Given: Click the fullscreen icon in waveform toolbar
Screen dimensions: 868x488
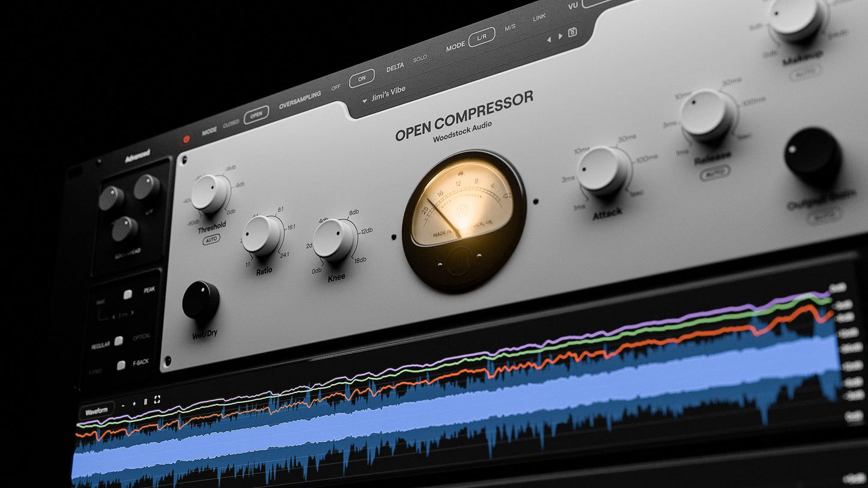Looking at the screenshot, I should pos(157,399).
